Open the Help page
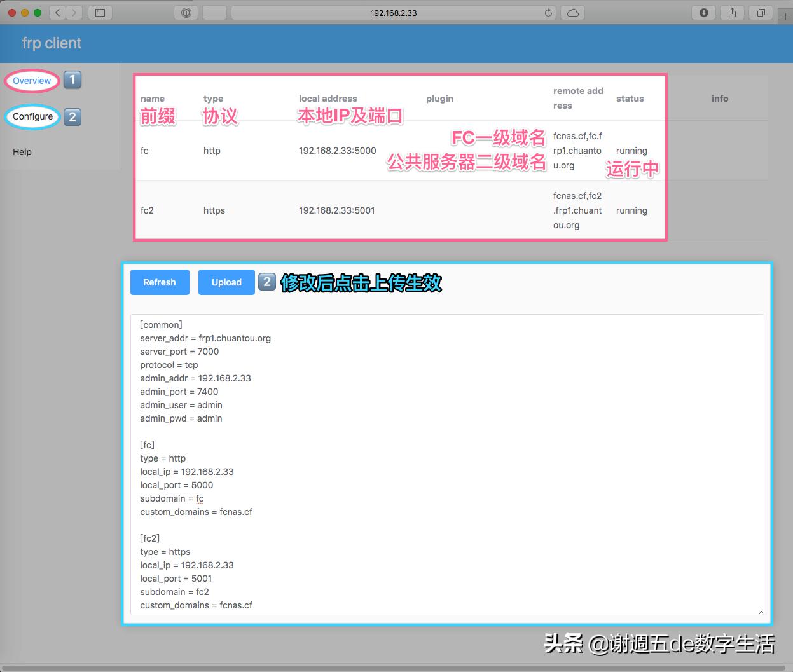 (x=22, y=152)
